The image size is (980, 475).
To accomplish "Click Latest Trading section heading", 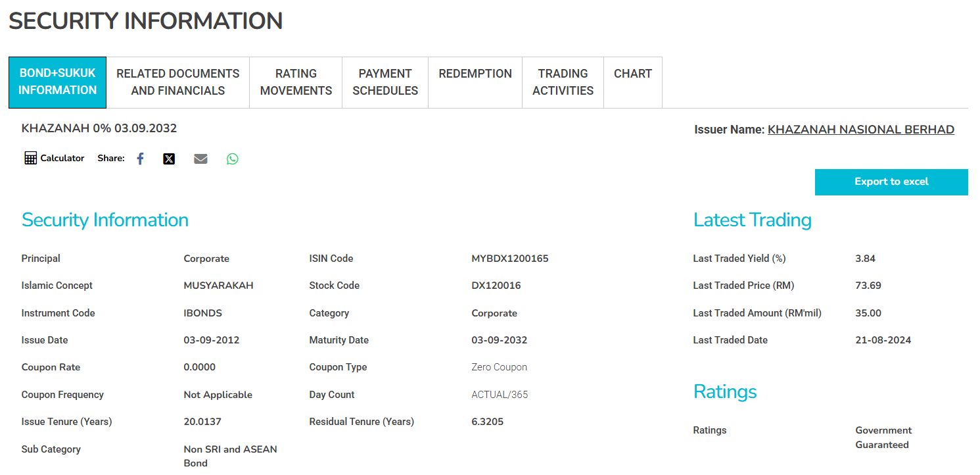I will 753,220.
